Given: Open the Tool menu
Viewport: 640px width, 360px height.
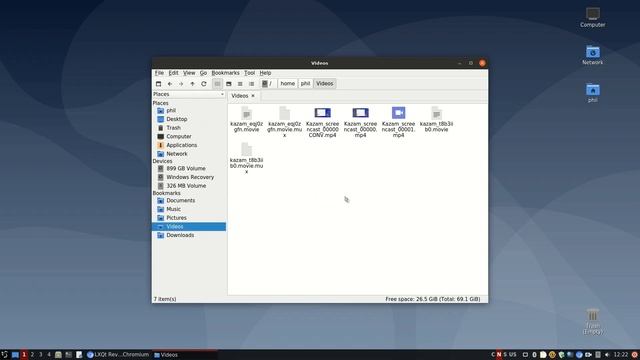Looking at the screenshot, I should click(x=249, y=73).
